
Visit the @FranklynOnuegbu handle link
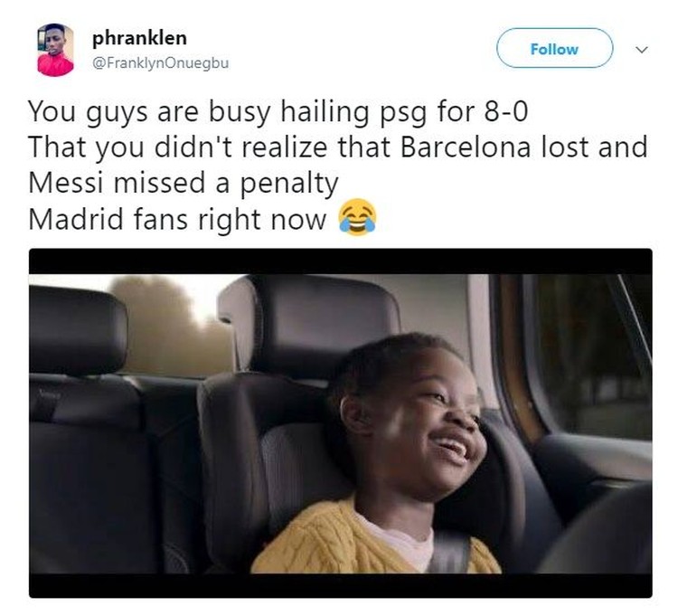(160, 63)
